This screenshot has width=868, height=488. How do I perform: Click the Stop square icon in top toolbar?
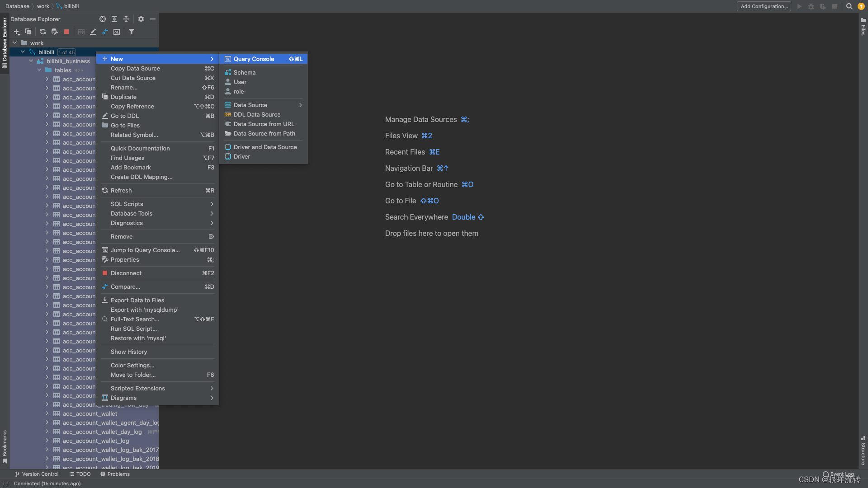point(835,6)
